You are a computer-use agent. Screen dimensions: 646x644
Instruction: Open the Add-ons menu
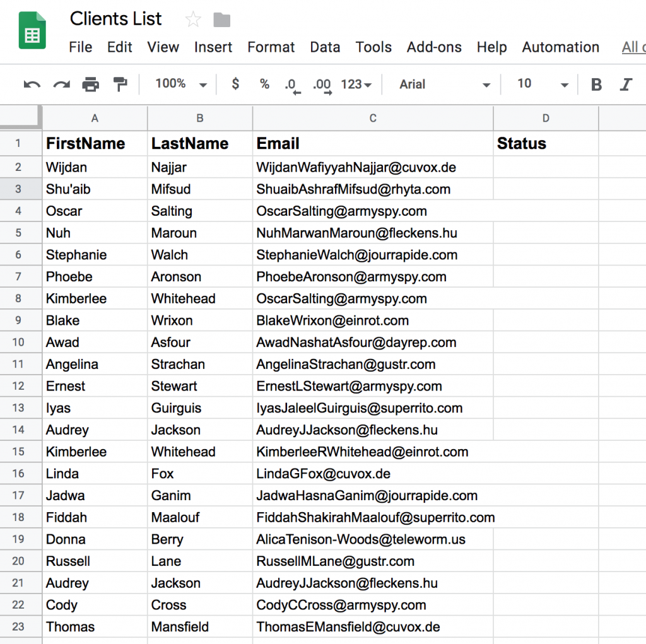[434, 47]
